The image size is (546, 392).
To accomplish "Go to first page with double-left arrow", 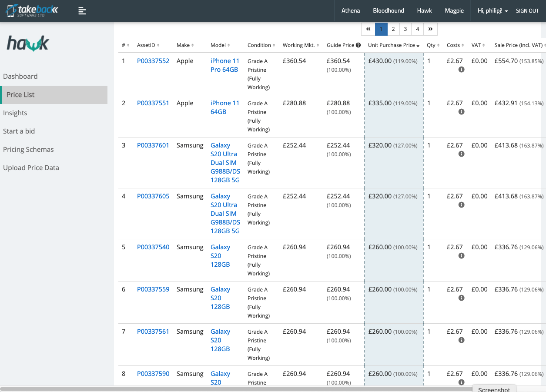I will [368, 29].
